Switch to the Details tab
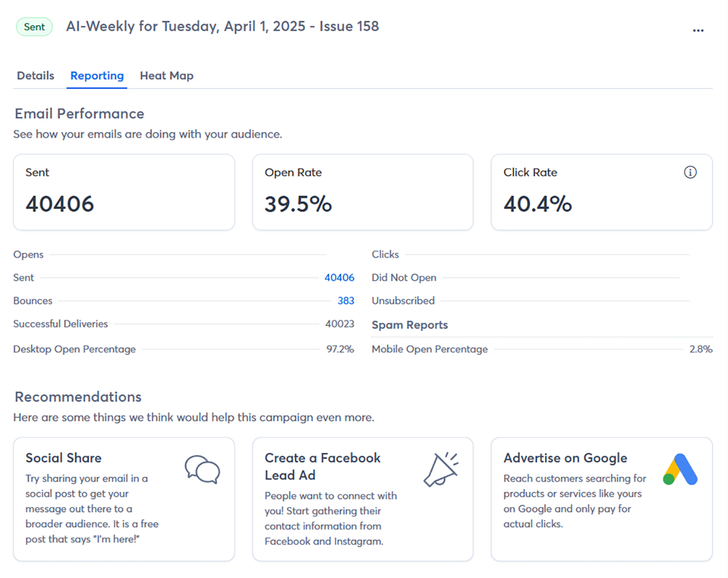Viewport: 728px width, 578px height. [35, 76]
